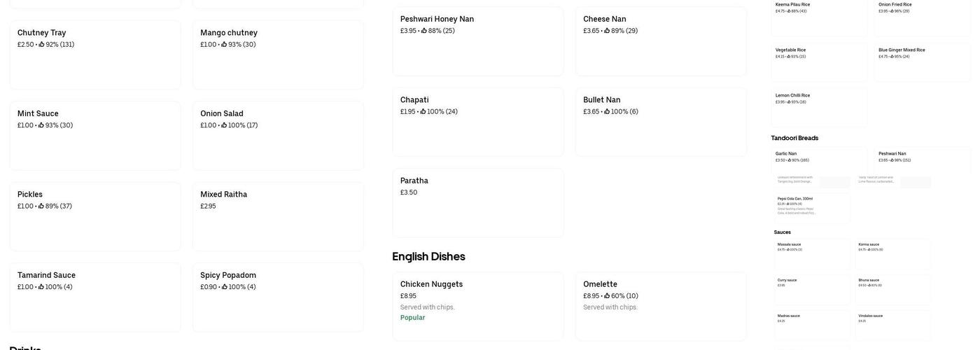Click the English Dishes section heading
The width and height of the screenshot is (980, 350).
pos(428,257)
